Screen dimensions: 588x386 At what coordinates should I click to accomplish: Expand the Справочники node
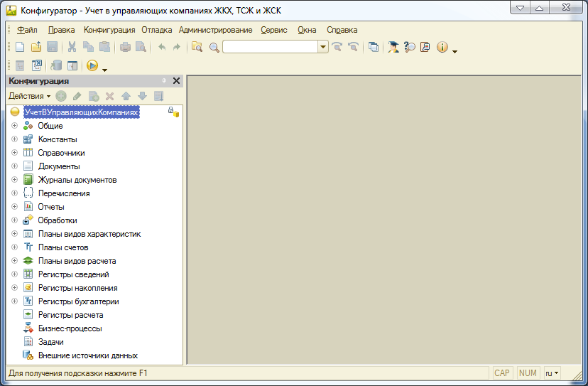(15, 152)
